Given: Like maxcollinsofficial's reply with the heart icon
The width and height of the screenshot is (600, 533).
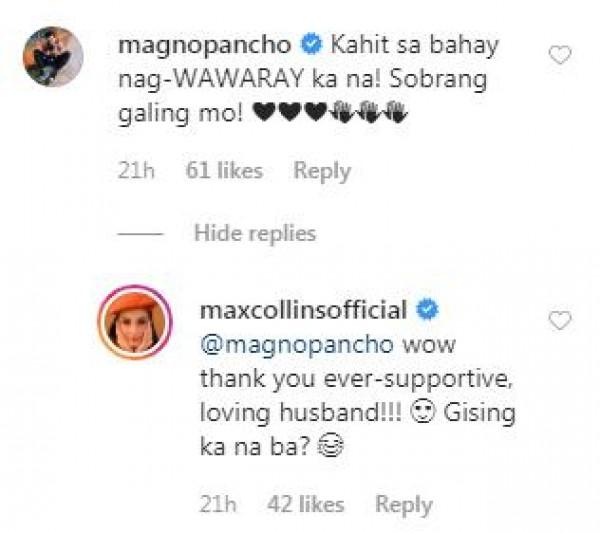Looking at the screenshot, I should 560,320.
